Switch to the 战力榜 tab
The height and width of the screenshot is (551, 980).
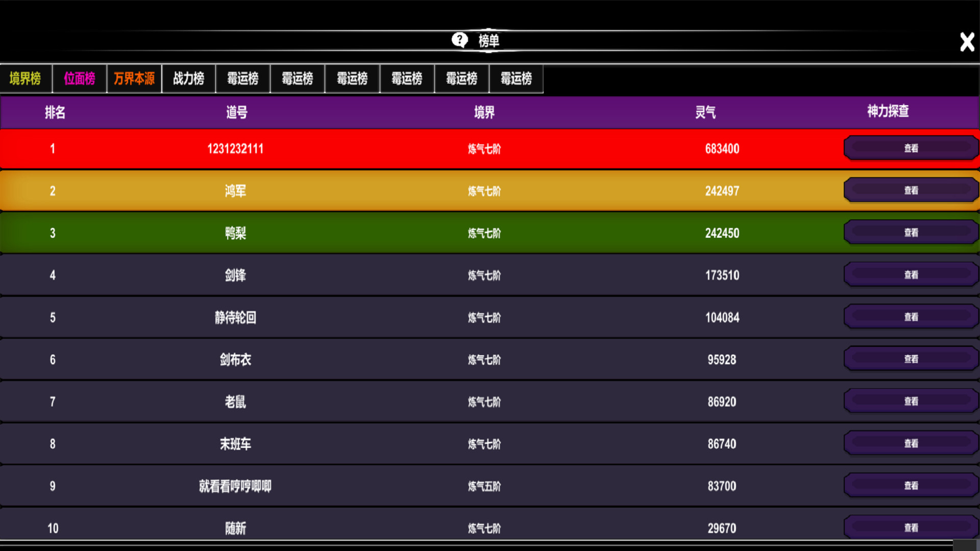188,79
